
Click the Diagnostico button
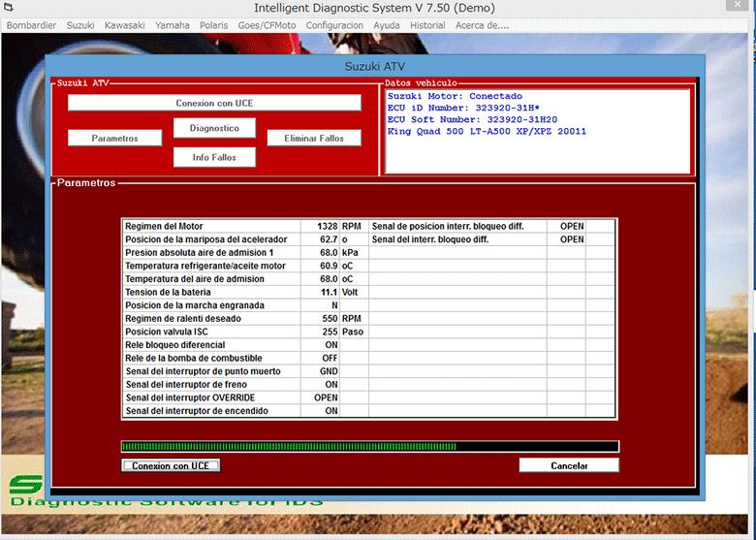[214, 128]
